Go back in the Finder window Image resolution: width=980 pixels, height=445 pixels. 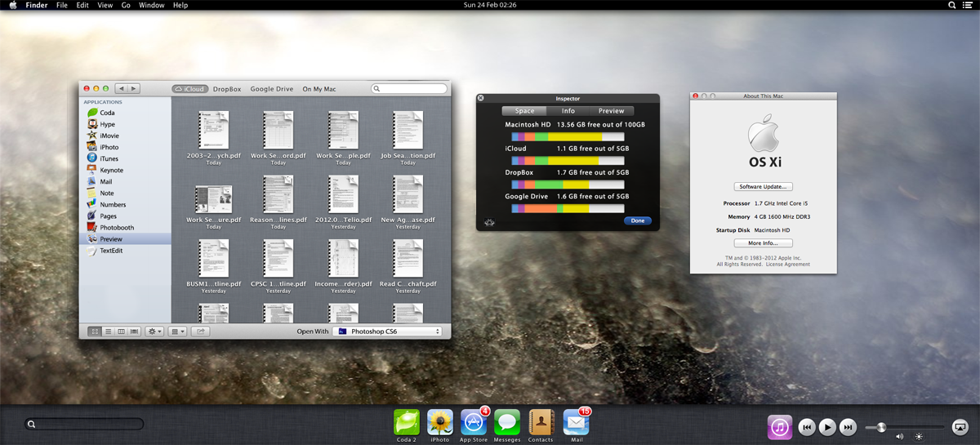click(x=121, y=88)
